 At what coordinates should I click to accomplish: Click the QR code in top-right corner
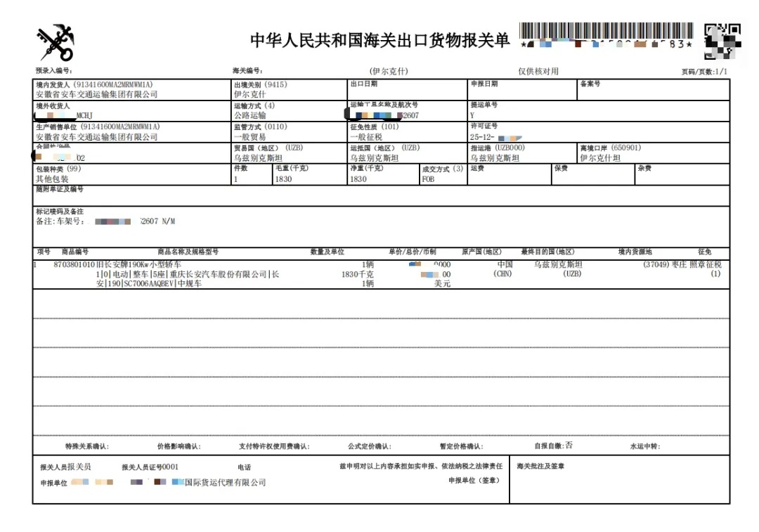click(722, 41)
